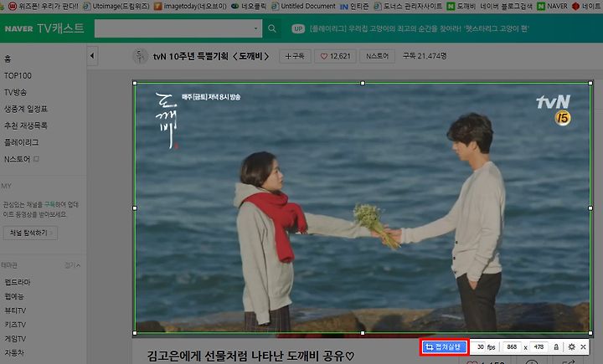
Task: Select 추천 재생목록 in the sidebar
Action: pos(26,126)
